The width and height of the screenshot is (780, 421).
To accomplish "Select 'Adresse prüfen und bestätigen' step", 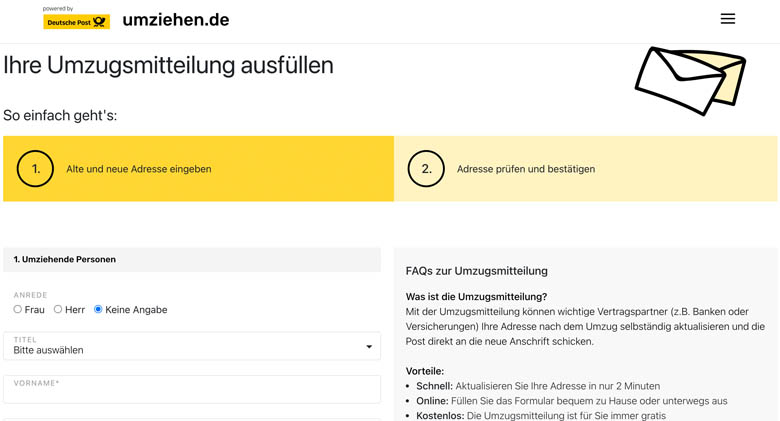I will 585,169.
